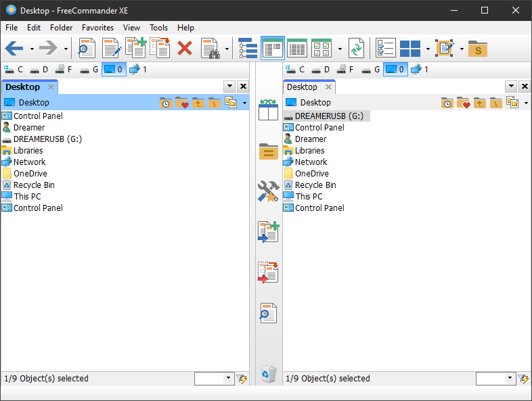532x401 pixels.
Task: Click the Back navigation arrow
Action: click(14, 49)
